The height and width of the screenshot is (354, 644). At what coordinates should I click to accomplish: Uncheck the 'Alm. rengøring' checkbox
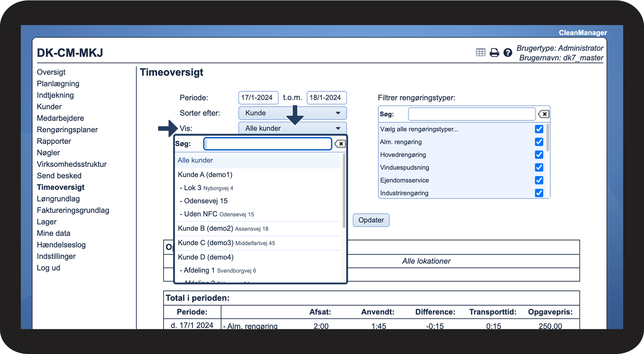click(x=539, y=142)
